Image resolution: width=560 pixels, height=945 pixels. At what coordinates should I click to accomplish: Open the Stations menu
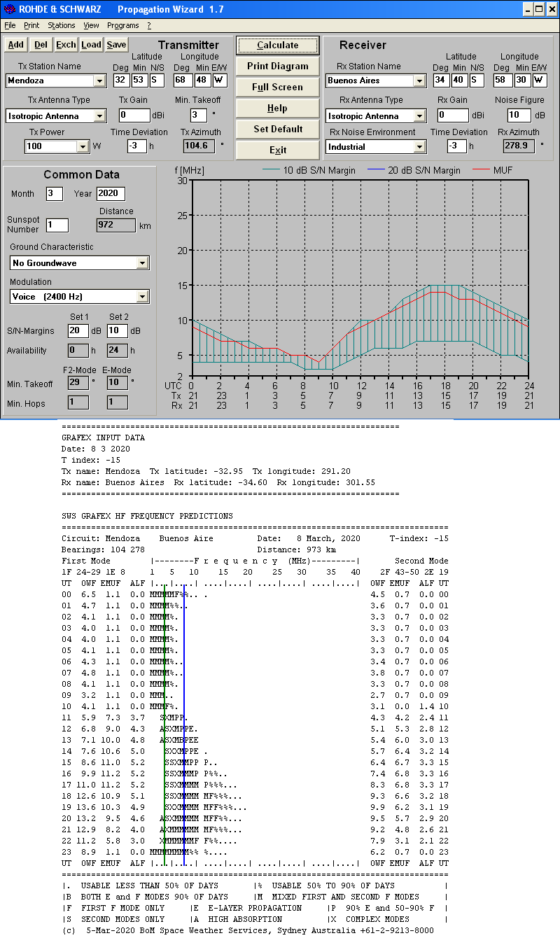point(62,25)
